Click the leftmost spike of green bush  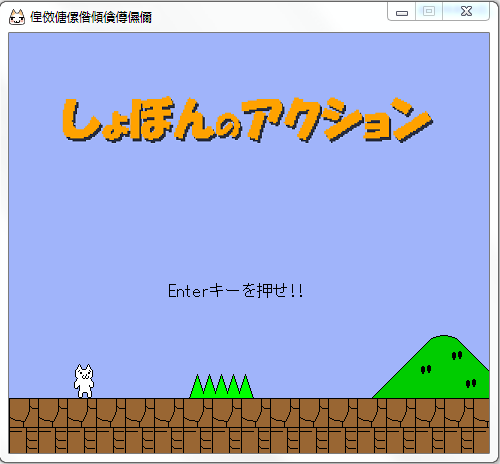(197, 386)
